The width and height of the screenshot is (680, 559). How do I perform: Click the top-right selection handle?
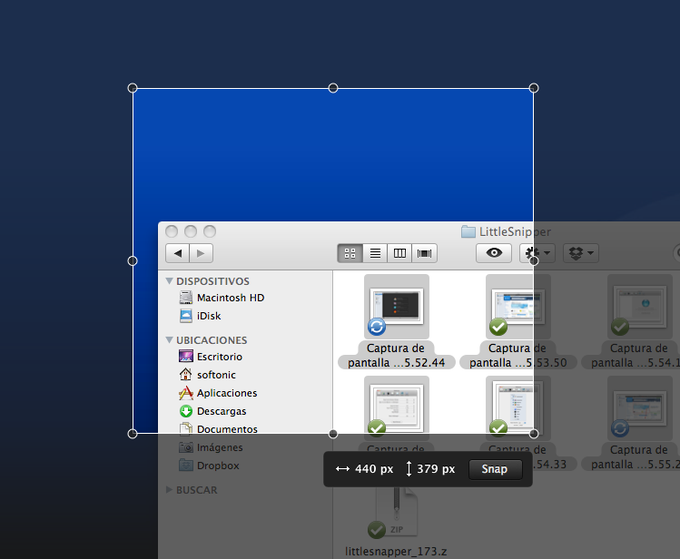coord(534,88)
